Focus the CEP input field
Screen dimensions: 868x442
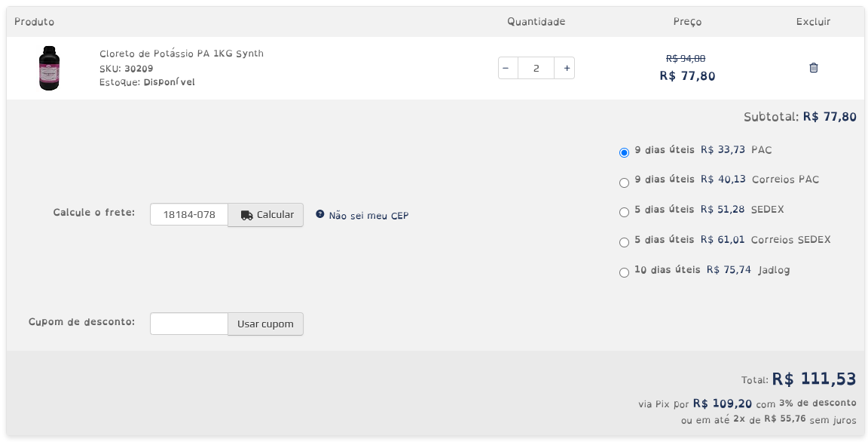pos(189,215)
